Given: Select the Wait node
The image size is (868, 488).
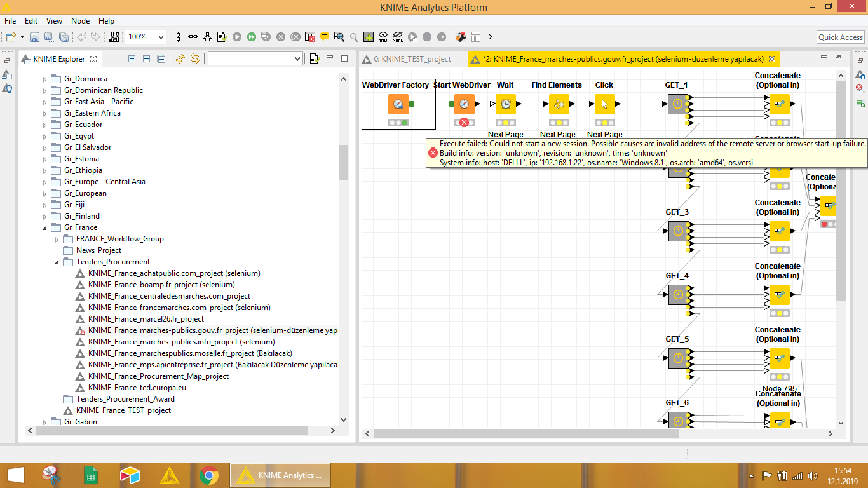Looking at the screenshot, I should tap(506, 104).
